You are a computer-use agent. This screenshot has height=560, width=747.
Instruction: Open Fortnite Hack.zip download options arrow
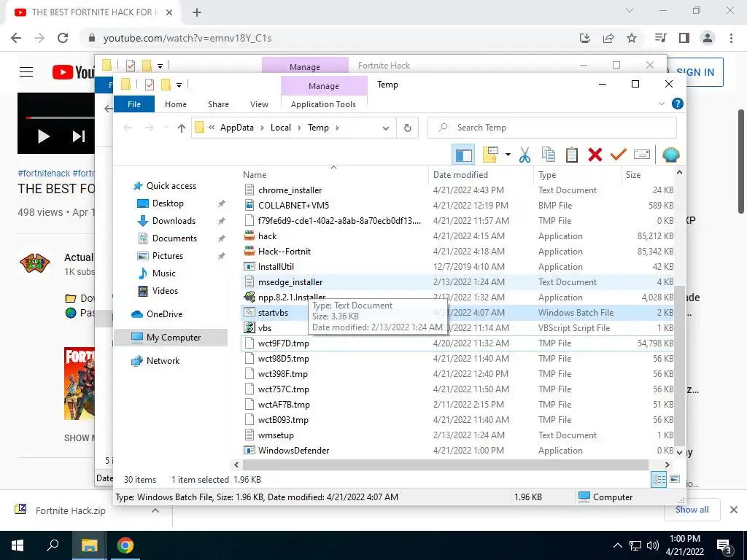155,510
